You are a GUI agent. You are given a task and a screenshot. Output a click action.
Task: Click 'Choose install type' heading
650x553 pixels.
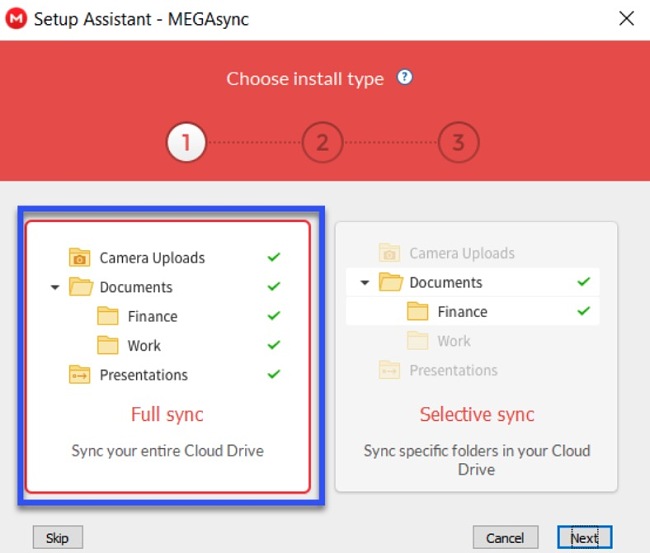(305, 79)
